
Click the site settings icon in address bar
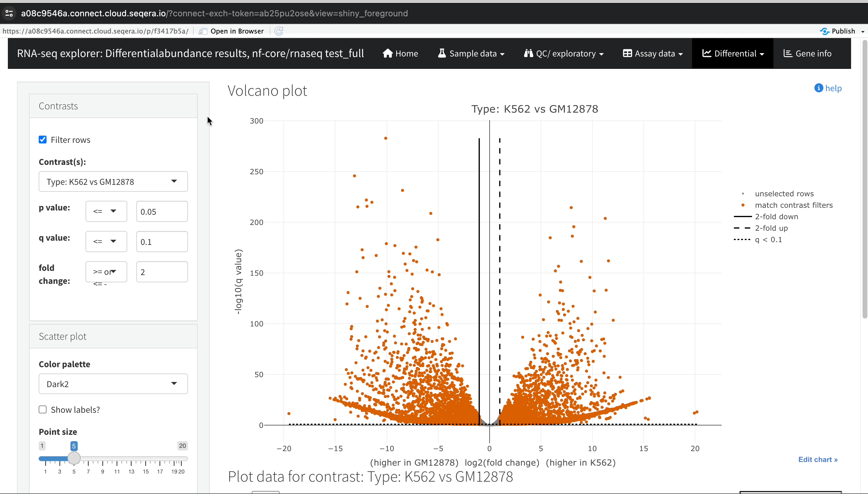pyautogui.click(x=9, y=13)
